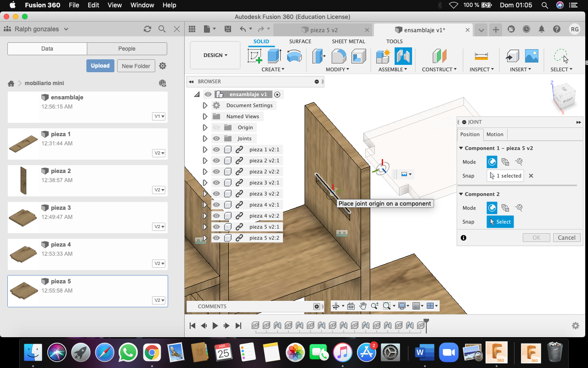Expand pieza 5 v2:1 tree node
The width and height of the screenshot is (588, 368).
tap(205, 227)
